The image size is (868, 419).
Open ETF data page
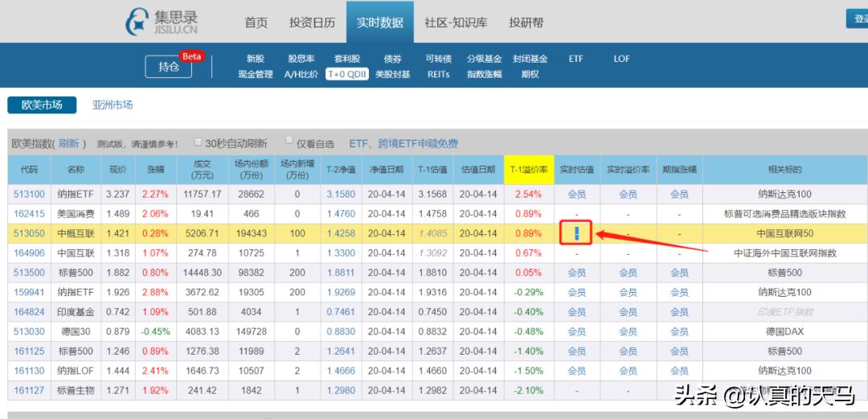pos(575,59)
